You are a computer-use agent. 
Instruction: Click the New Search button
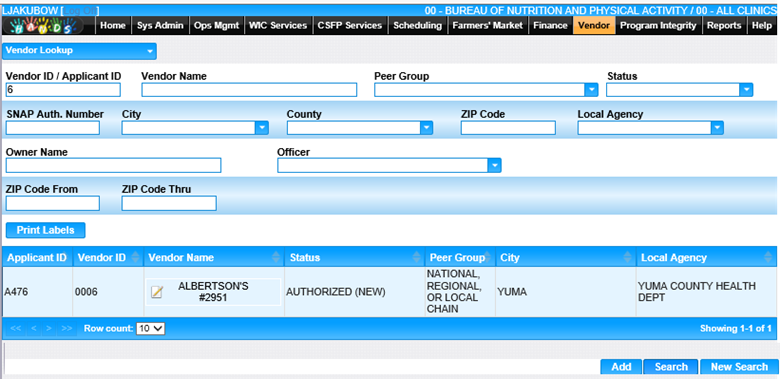click(739, 367)
